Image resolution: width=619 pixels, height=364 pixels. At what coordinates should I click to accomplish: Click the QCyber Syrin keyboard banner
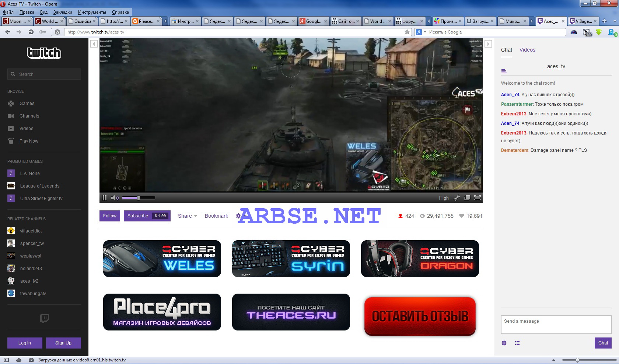click(x=291, y=259)
